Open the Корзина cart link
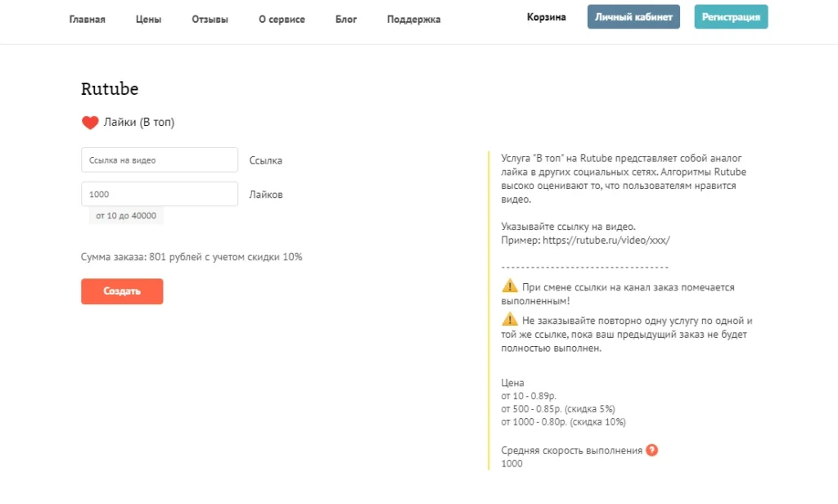Image resolution: width=838 pixels, height=504 pixels. point(546,17)
